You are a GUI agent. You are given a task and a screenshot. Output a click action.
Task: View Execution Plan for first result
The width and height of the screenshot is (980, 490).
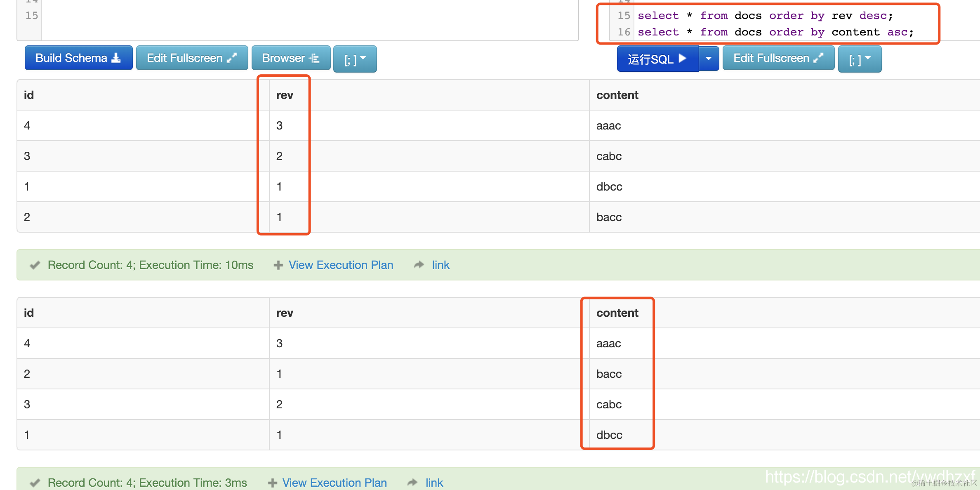click(x=341, y=265)
